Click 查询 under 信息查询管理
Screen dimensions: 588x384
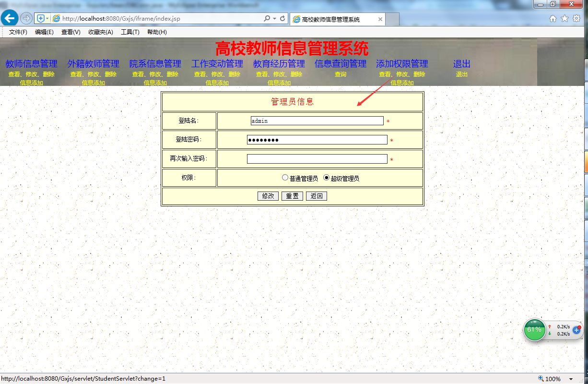[x=341, y=74]
